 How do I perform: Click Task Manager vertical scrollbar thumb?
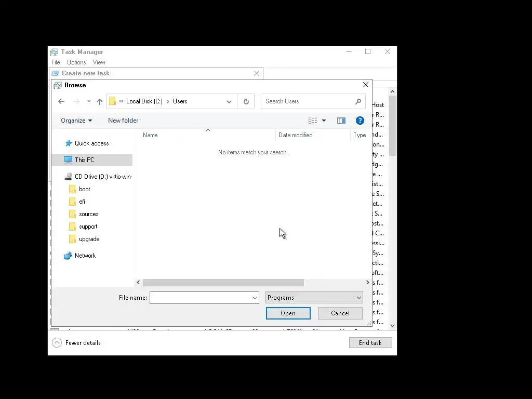[x=393, y=126]
